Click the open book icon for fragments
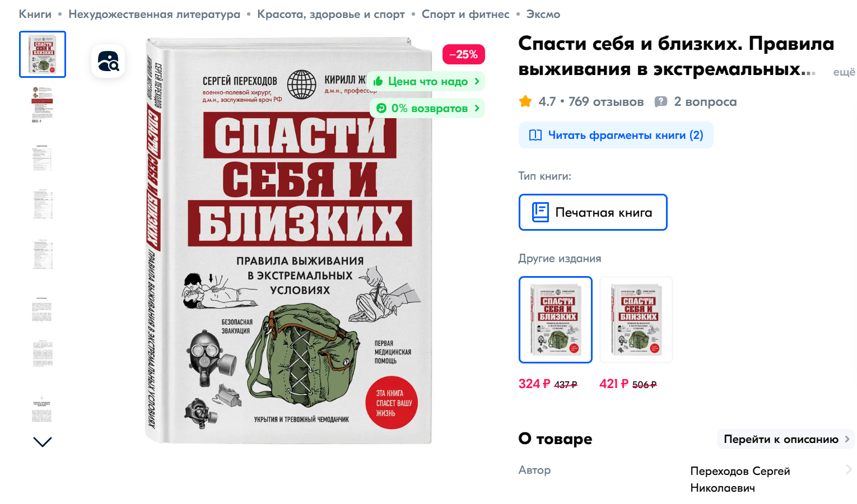The width and height of the screenshot is (857, 504). [x=535, y=135]
